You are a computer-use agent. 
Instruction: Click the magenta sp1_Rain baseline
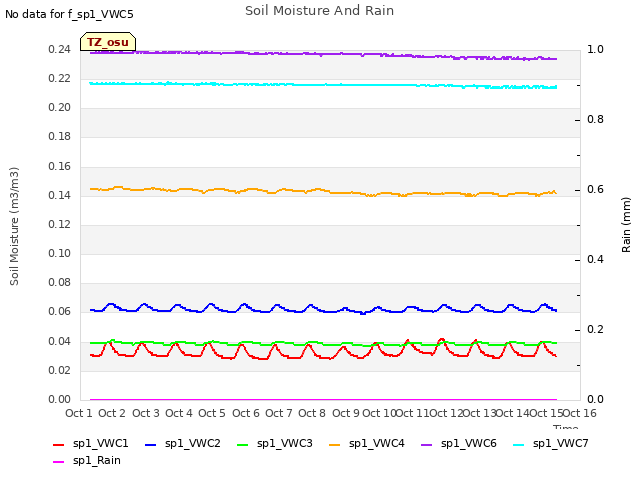(323, 399)
